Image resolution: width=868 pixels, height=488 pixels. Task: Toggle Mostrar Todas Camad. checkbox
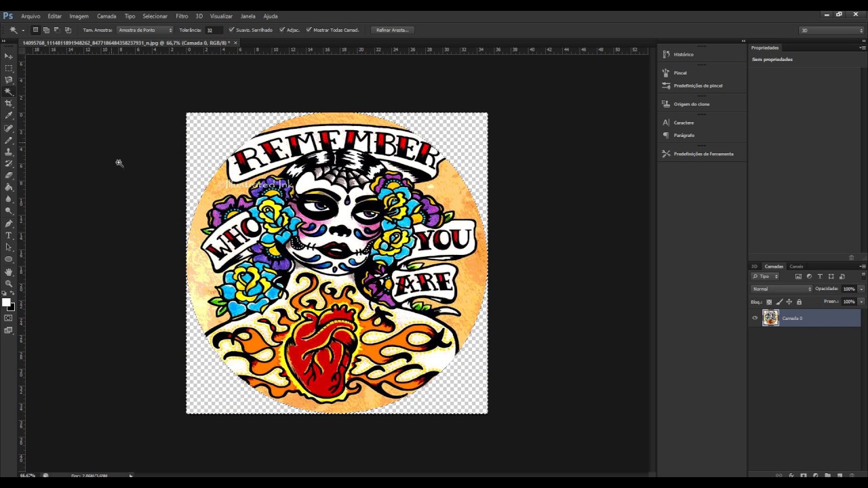pos(309,30)
